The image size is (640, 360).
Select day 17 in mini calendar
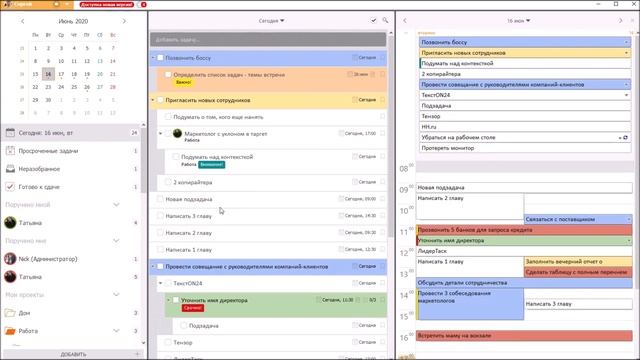pos(61,74)
